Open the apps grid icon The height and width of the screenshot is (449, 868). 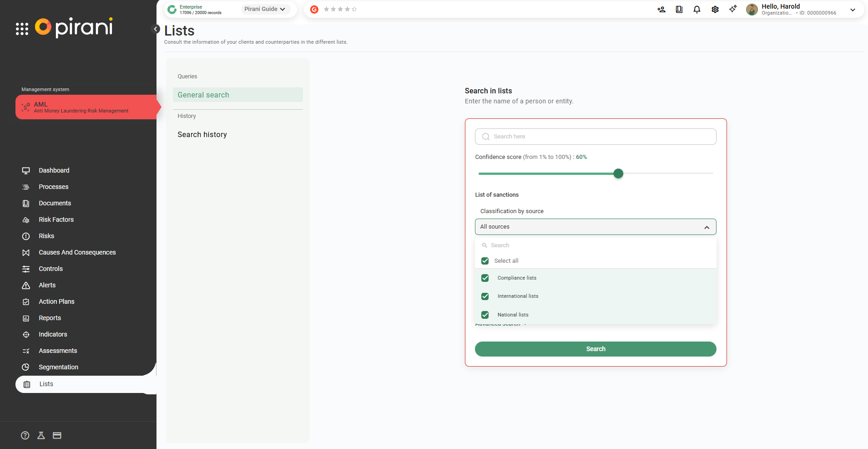22,29
